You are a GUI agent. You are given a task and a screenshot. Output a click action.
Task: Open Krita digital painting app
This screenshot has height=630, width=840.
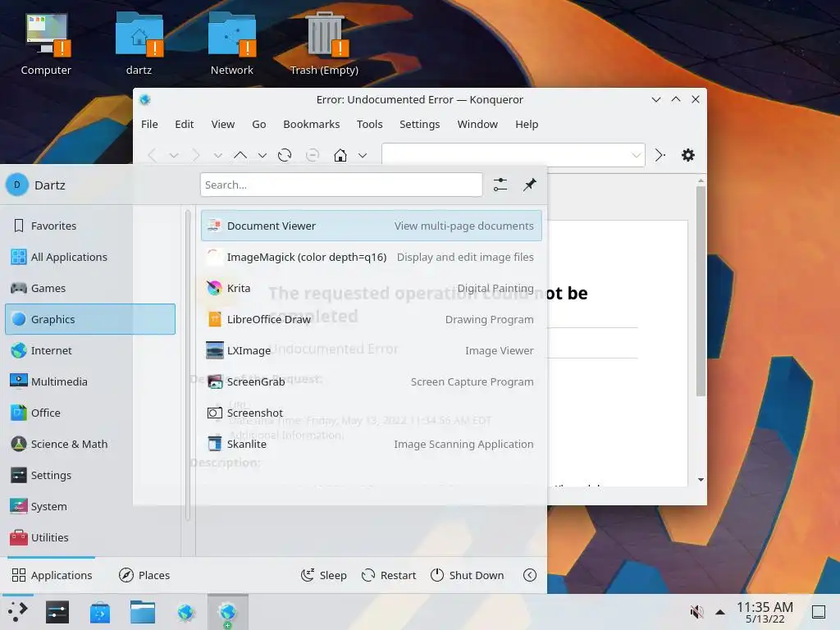pyautogui.click(x=372, y=288)
